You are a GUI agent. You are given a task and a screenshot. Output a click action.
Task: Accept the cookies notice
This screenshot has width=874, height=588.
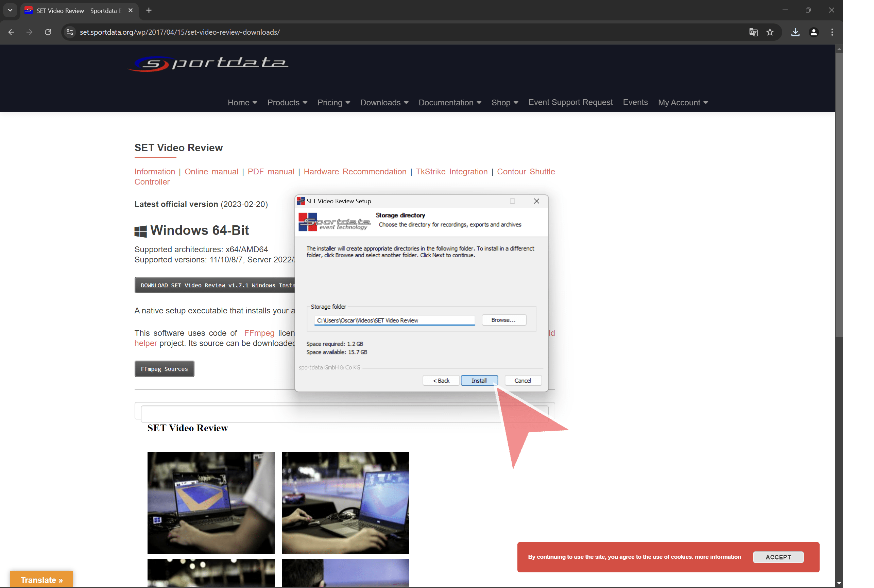[778, 557]
